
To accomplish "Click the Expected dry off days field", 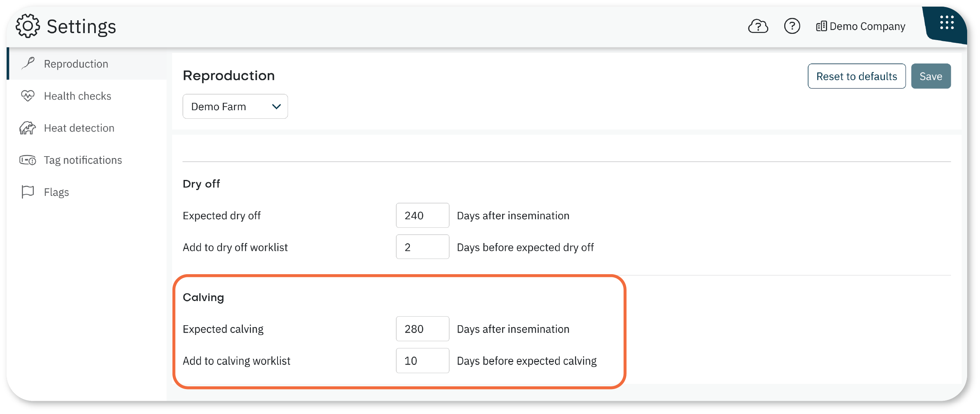I will (422, 215).
